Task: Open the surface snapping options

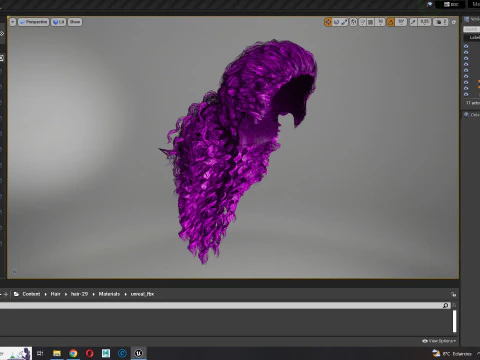Action: click(x=362, y=22)
